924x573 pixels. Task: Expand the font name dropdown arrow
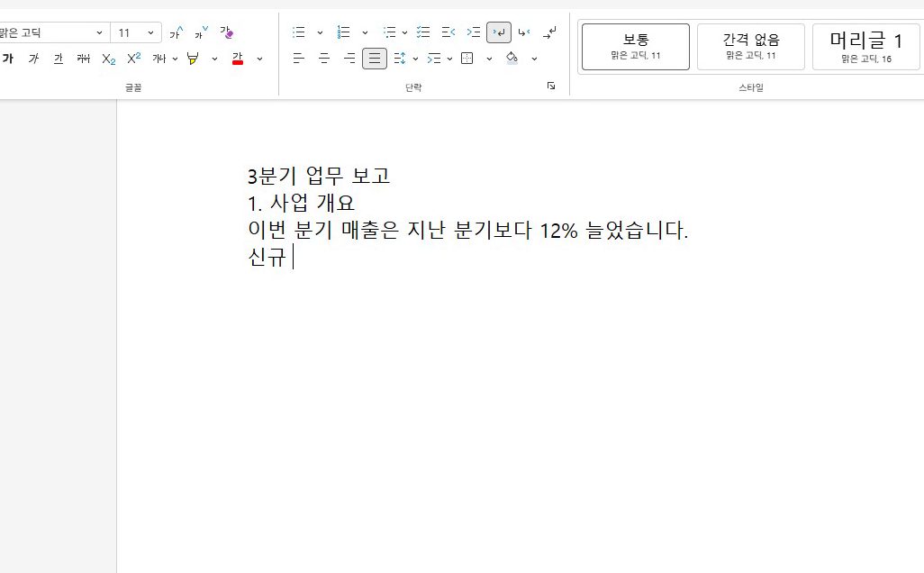99,32
